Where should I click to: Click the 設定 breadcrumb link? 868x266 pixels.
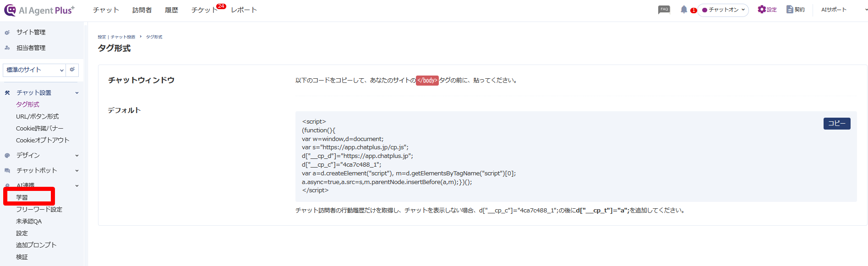click(x=102, y=37)
